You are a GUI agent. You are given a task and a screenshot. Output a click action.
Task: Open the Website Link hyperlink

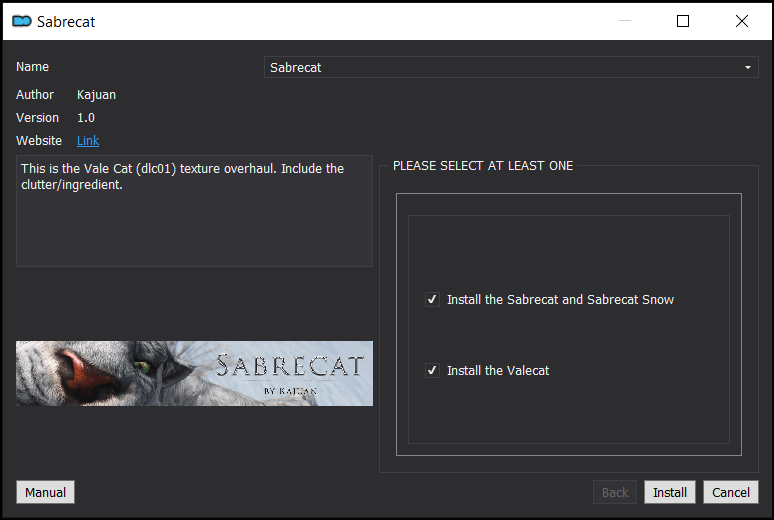click(88, 141)
